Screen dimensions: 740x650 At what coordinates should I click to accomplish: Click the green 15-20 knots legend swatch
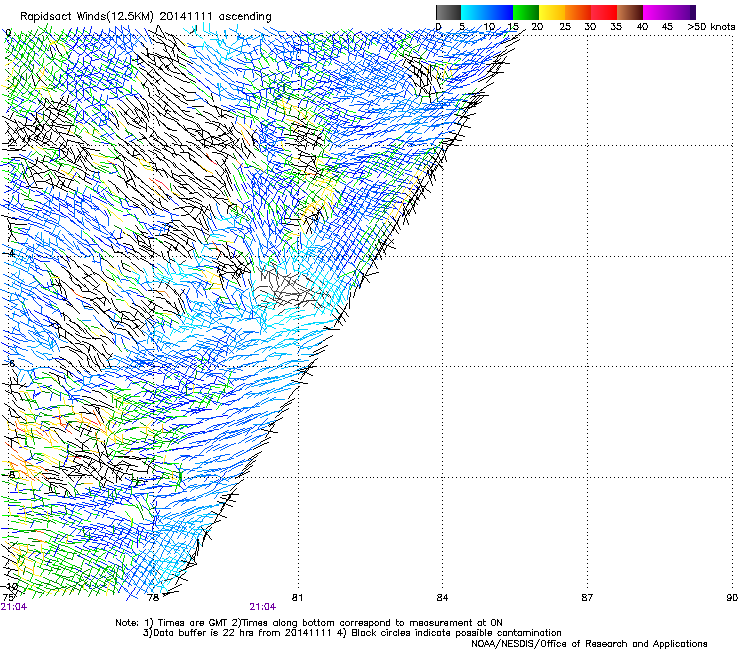(x=526, y=12)
